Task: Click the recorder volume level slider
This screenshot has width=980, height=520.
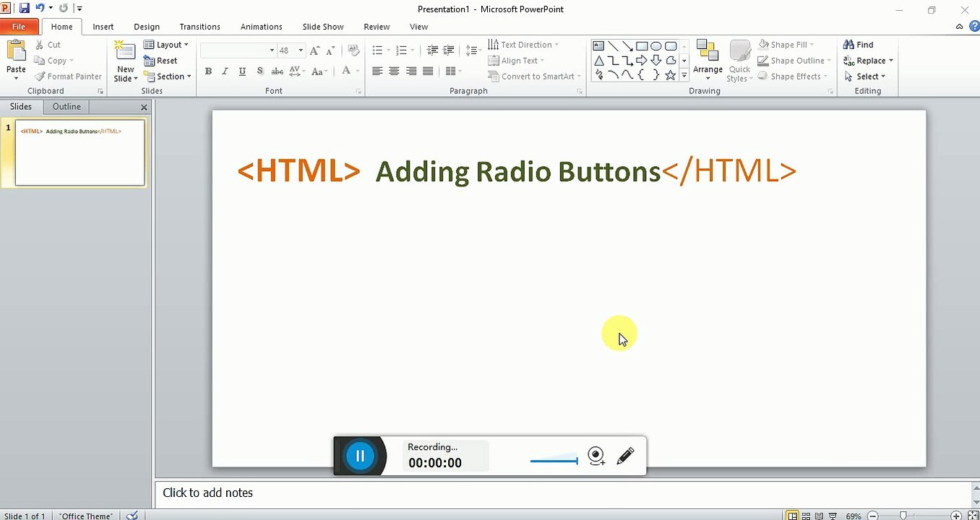Action: [x=554, y=460]
